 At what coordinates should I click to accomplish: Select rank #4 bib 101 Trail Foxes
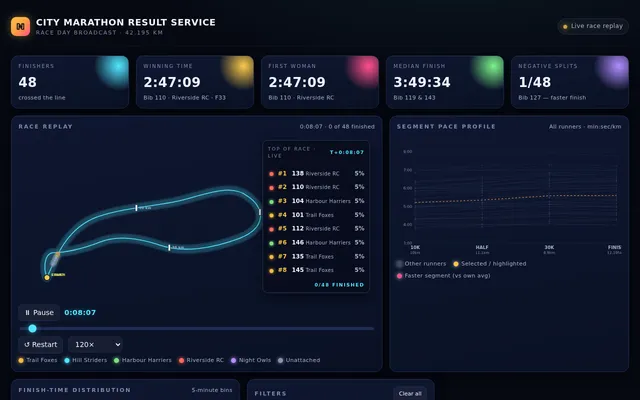[x=316, y=215]
